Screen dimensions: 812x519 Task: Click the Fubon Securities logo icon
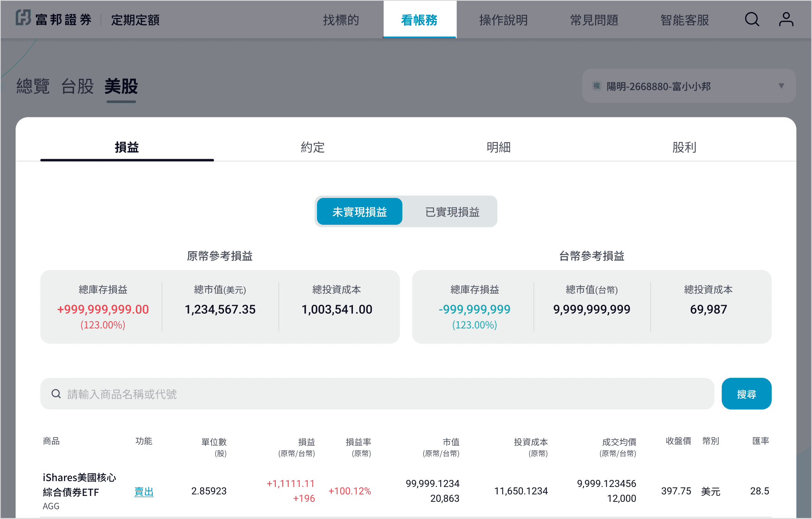[23, 18]
